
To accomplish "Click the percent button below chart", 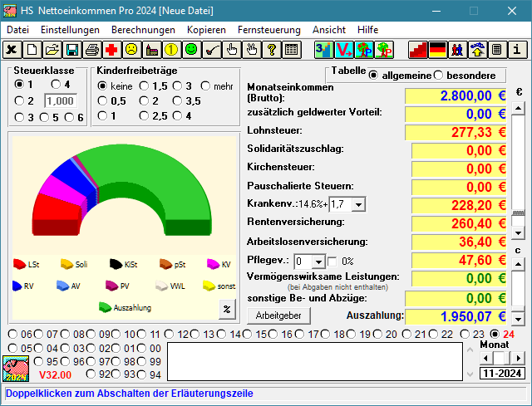I will (x=225, y=309).
